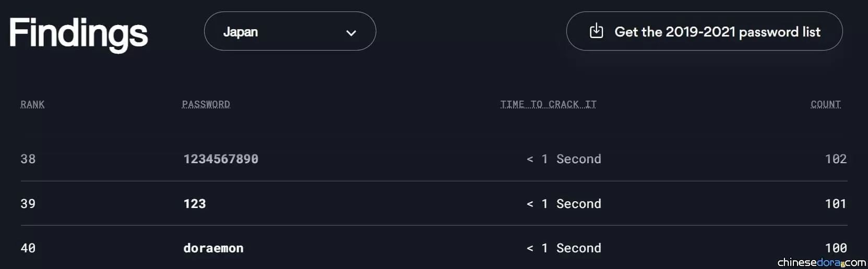
Task: Sort by RANK column header
Action: click(x=32, y=104)
